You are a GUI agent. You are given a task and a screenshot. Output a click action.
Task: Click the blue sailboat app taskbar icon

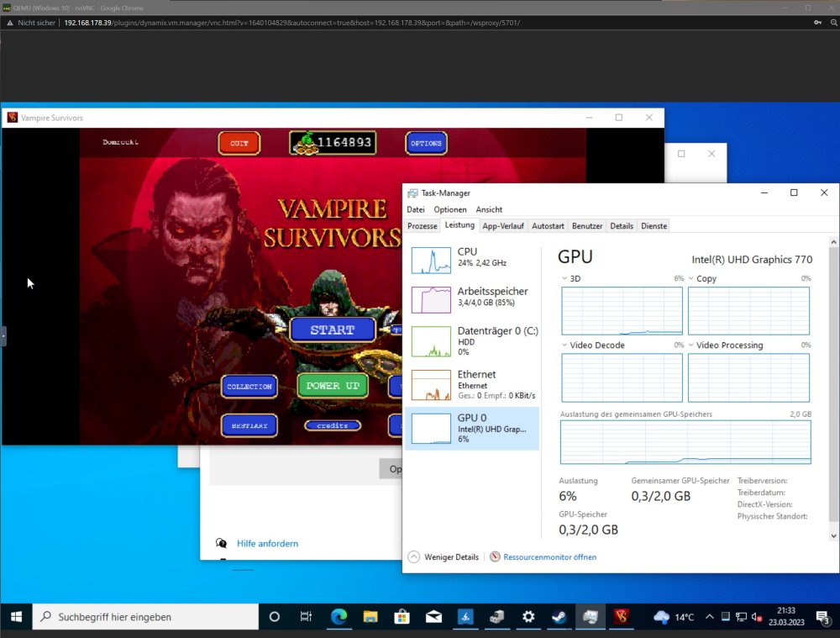coord(465,616)
